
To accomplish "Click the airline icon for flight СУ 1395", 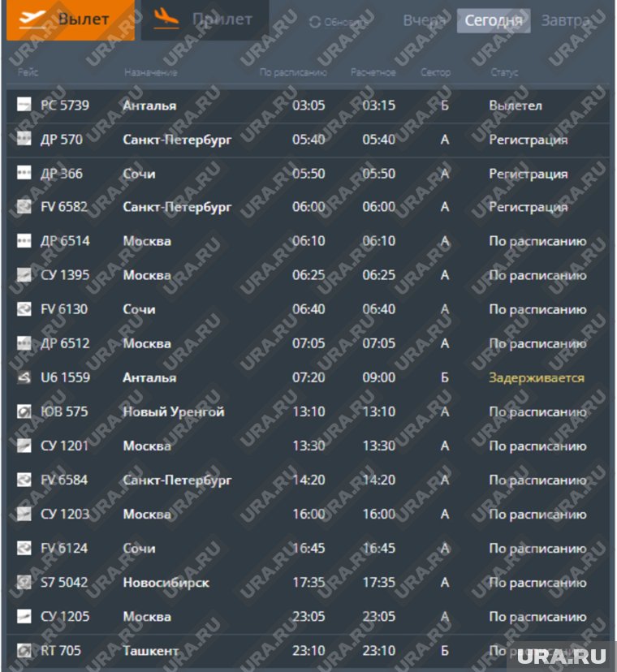I will click(24, 275).
